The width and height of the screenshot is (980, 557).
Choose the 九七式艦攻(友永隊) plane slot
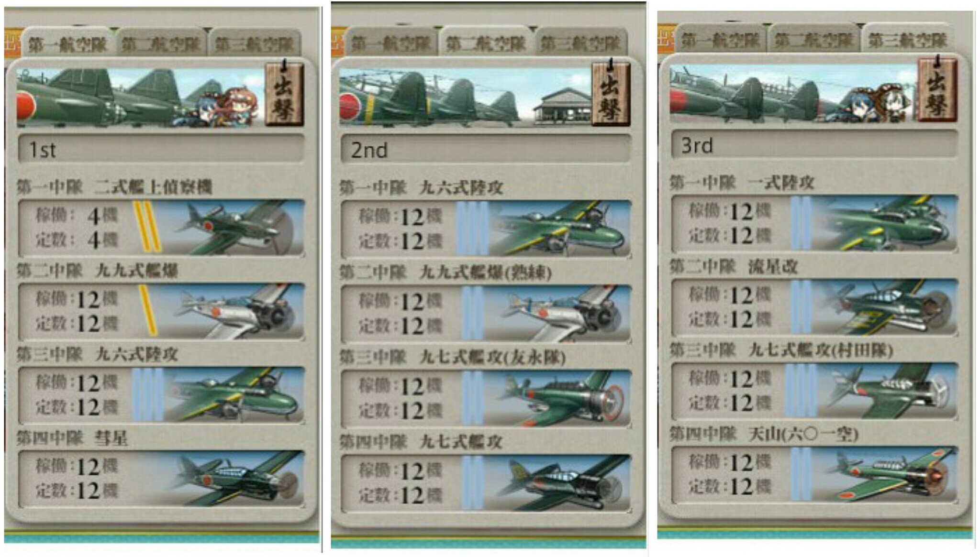coord(486,398)
